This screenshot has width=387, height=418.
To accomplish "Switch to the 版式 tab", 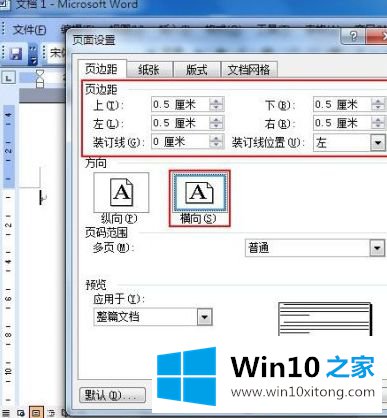I will [196, 70].
